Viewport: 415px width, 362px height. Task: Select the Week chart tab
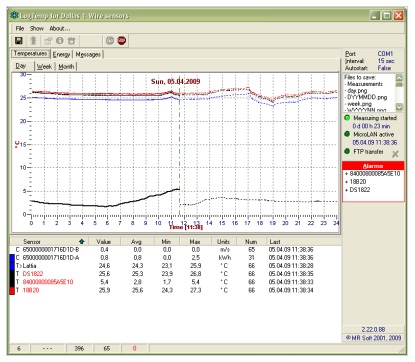tap(44, 67)
